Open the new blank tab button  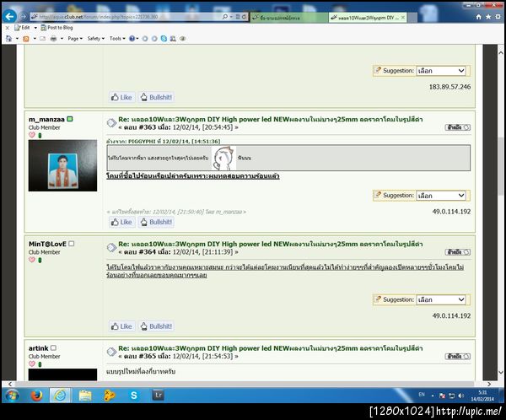[412, 18]
